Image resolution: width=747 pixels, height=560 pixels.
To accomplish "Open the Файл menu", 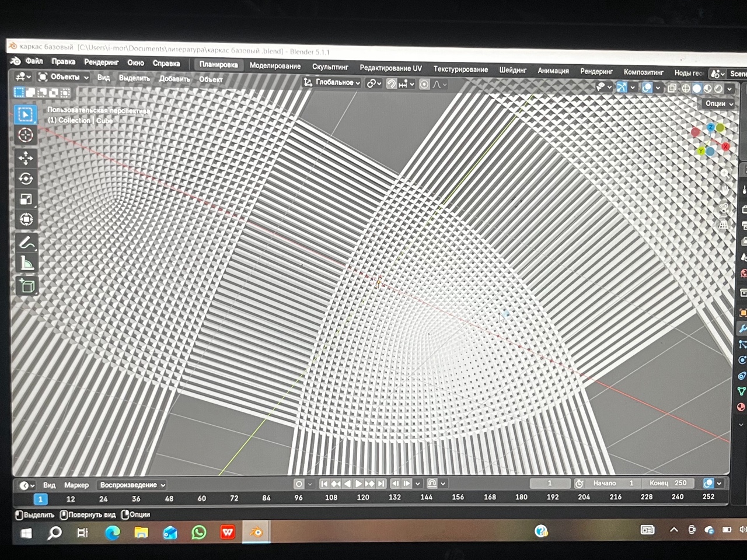I will 34,61.
